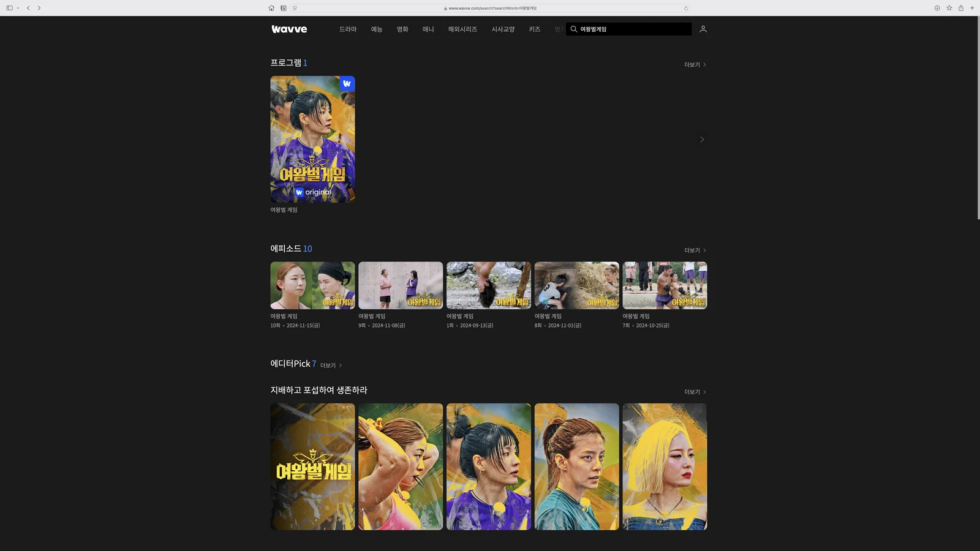Reload the page with the refresh icon
Screen dimensions: 980x551
pyautogui.click(x=686, y=8)
